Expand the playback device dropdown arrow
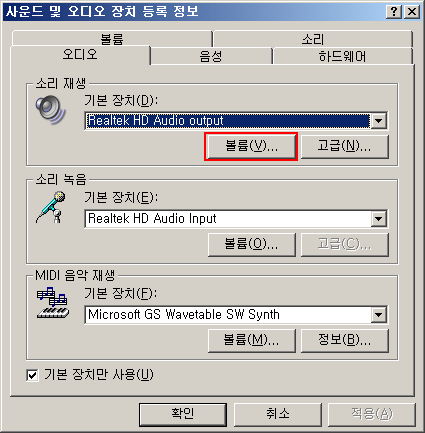 (x=378, y=121)
